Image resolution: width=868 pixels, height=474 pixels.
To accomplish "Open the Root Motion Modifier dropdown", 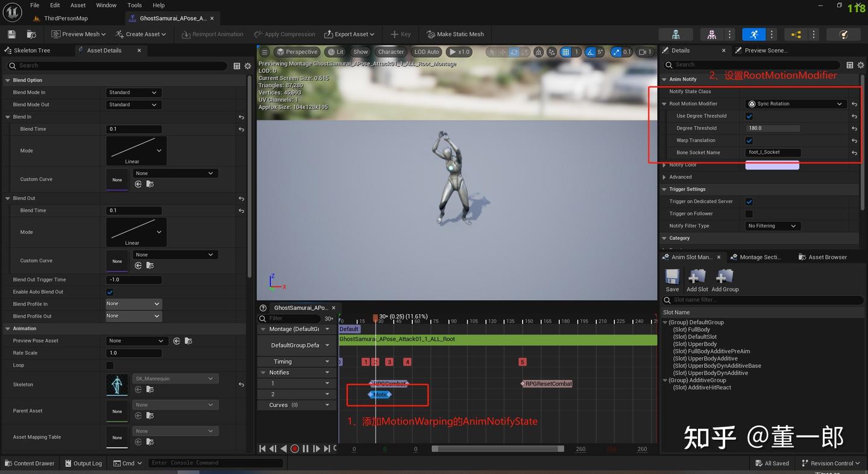I will click(x=794, y=104).
